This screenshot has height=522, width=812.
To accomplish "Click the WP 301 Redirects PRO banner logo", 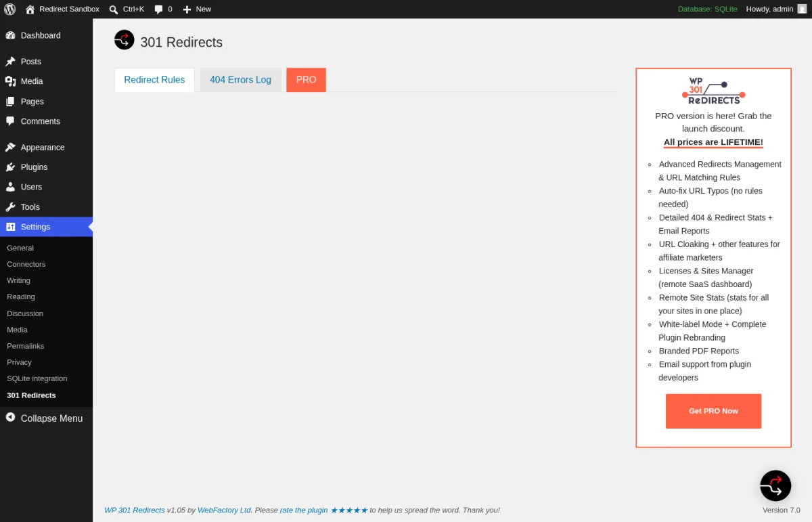I will tap(713, 91).
